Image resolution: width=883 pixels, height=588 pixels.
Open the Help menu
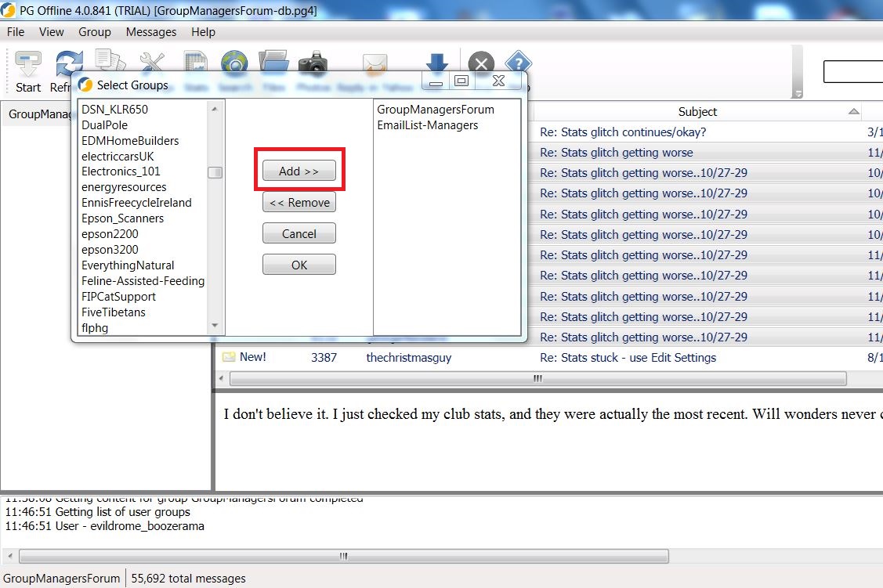203,32
